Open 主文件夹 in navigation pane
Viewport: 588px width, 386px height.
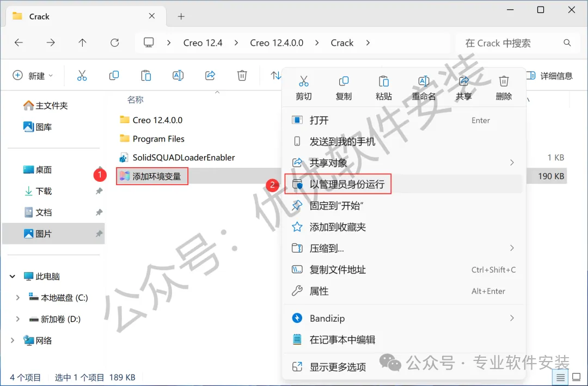(45, 106)
